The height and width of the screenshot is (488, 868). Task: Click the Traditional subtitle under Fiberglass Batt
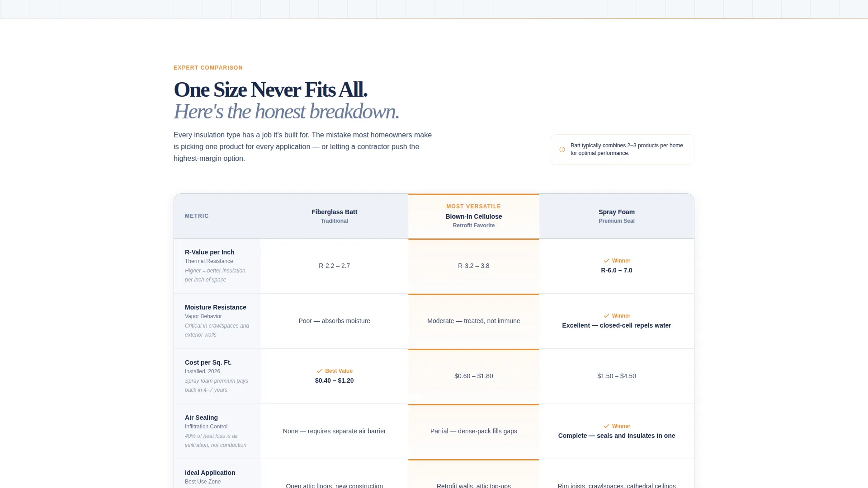click(335, 221)
